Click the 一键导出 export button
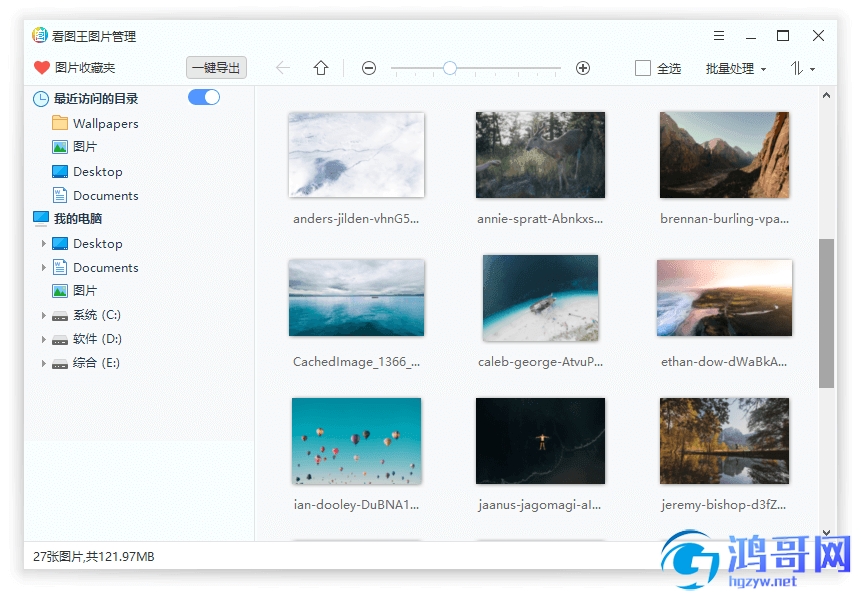The image size is (861, 597). (216, 68)
